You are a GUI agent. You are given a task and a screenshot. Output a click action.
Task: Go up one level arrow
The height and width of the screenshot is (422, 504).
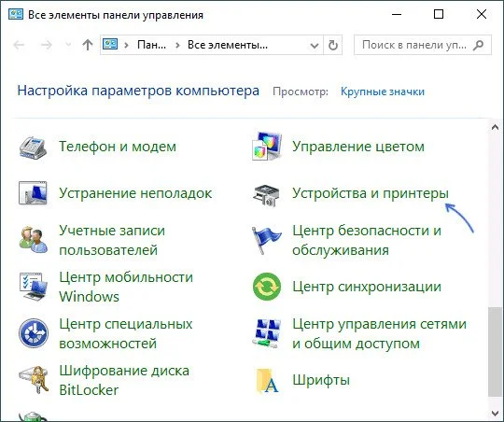click(88, 45)
